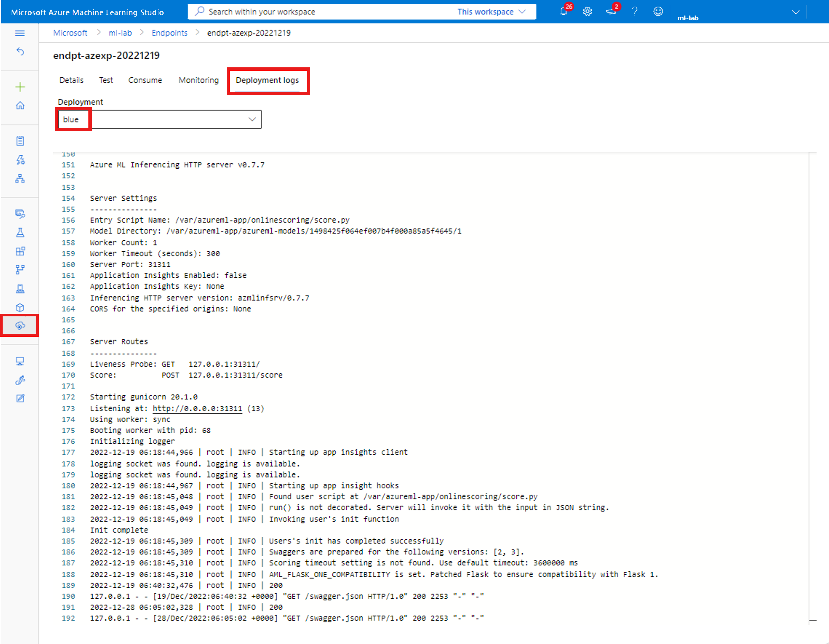Open the Jobs flask icon
Screen dimensions: 829x644
tap(20, 232)
